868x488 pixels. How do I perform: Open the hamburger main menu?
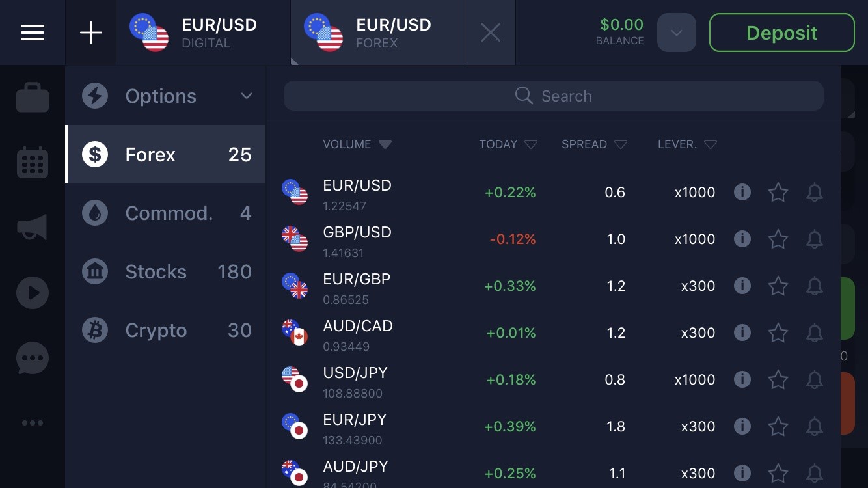point(33,33)
